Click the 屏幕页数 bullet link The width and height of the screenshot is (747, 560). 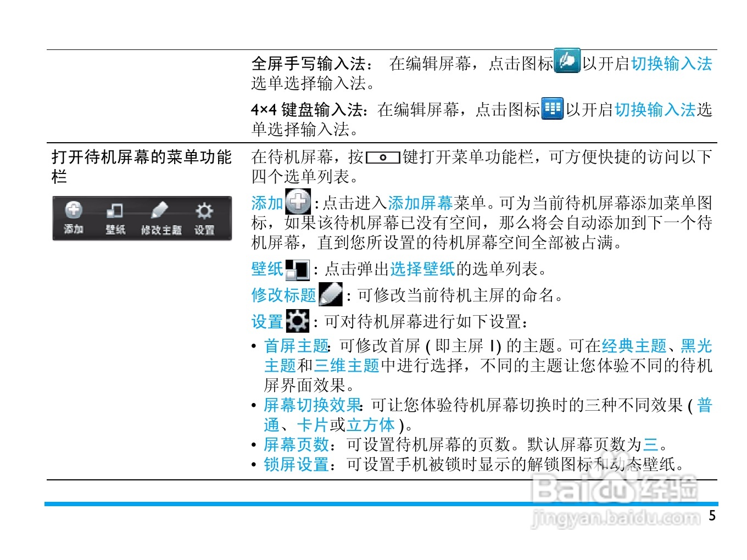click(296, 445)
